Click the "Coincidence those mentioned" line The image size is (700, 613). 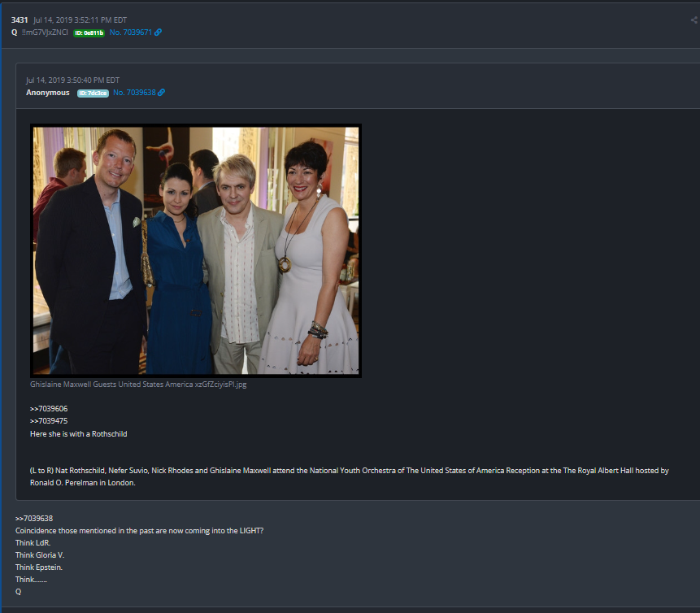(x=139, y=530)
